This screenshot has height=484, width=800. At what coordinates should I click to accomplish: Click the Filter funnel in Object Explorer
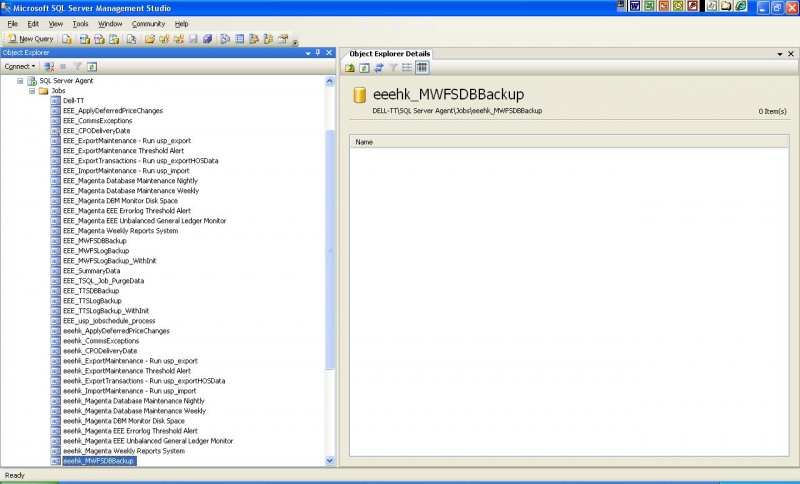(78, 66)
